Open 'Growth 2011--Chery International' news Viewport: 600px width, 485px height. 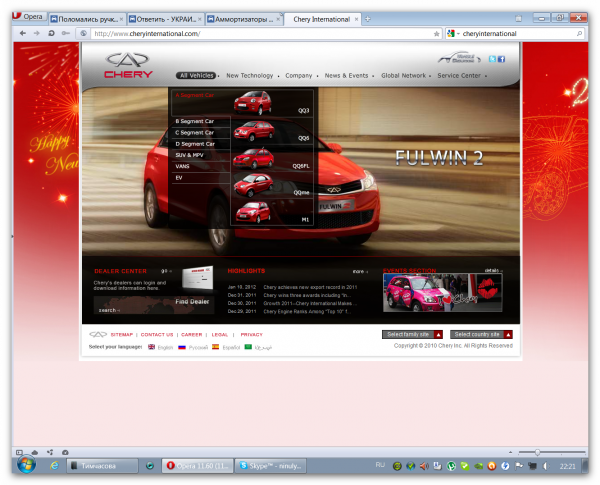pyautogui.click(x=310, y=303)
